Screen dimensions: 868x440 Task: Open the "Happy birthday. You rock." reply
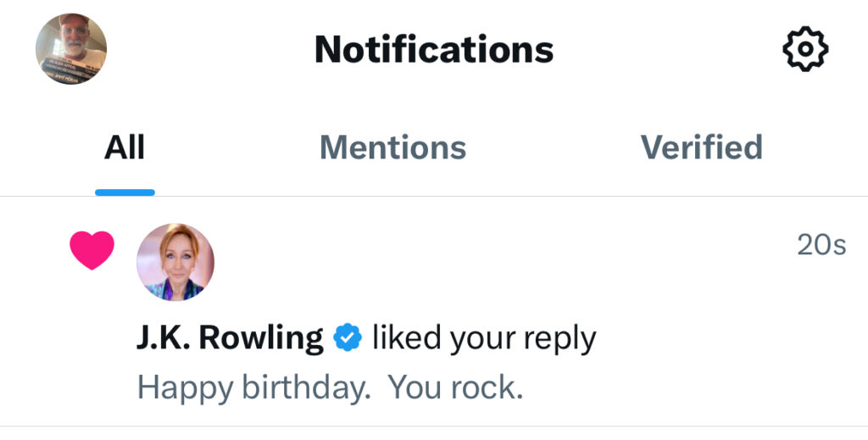(x=330, y=387)
